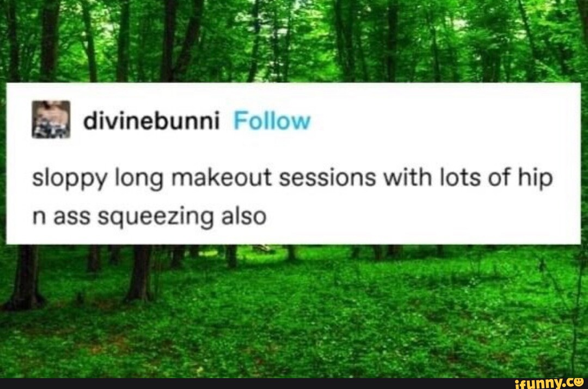Open divinebunni's profile avatar
Screen dimensions: 588x389
(51, 120)
